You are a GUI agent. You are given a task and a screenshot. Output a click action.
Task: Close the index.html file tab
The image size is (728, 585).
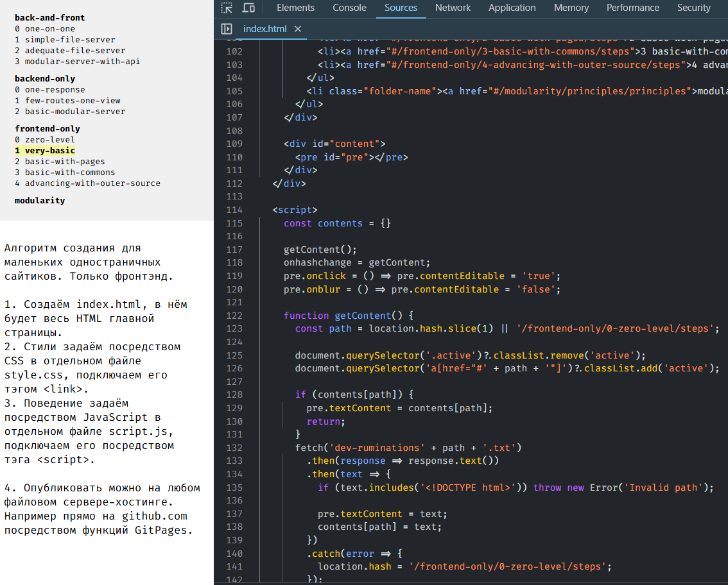(x=298, y=29)
